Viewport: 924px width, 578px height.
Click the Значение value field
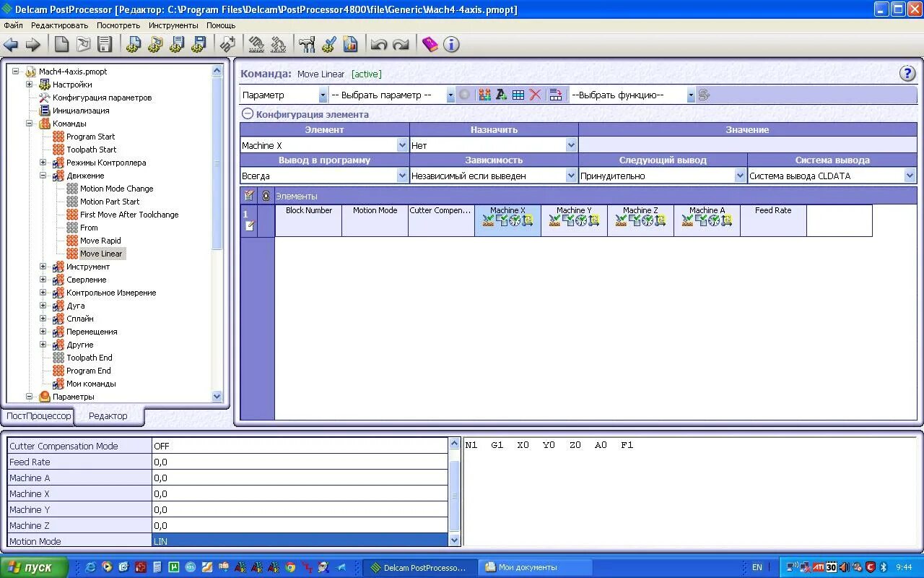click(748, 145)
